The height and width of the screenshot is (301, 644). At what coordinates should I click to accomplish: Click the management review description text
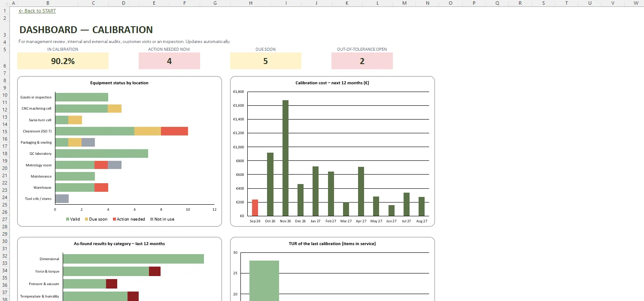click(x=125, y=42)
